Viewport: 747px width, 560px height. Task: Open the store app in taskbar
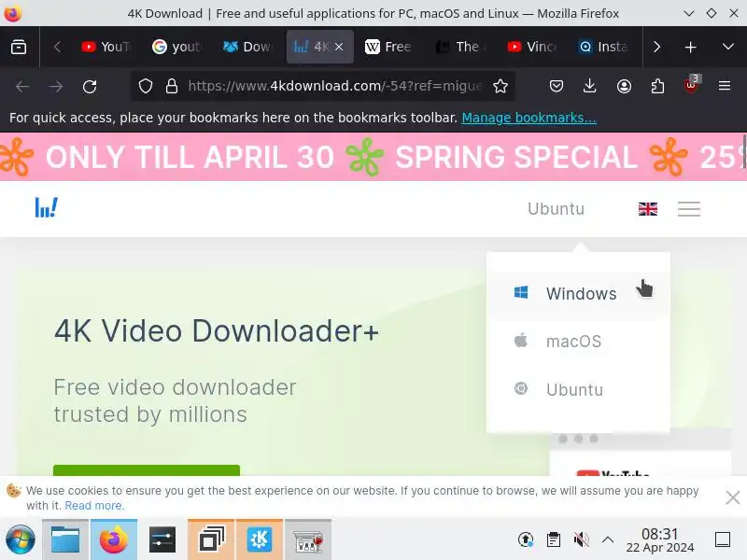[308, 540]
